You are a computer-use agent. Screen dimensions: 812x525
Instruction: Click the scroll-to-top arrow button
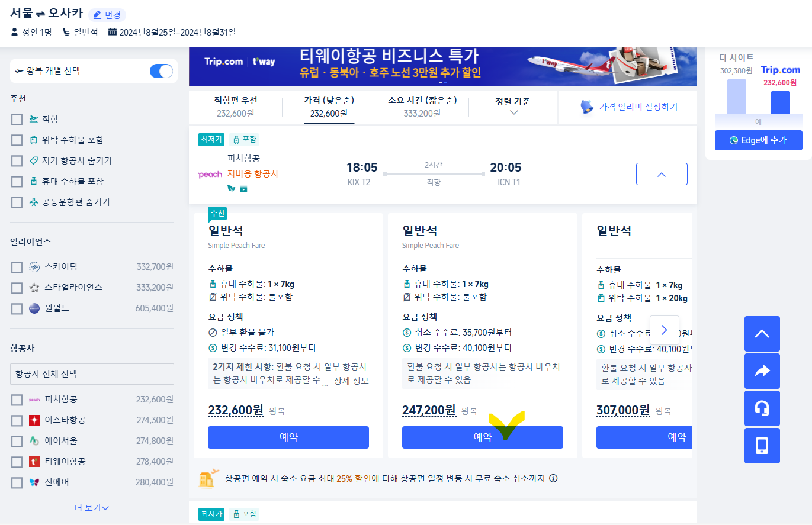[x=762, y=334]
